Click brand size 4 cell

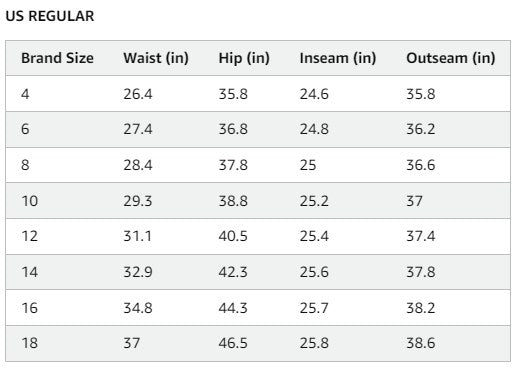pos(25,94)
